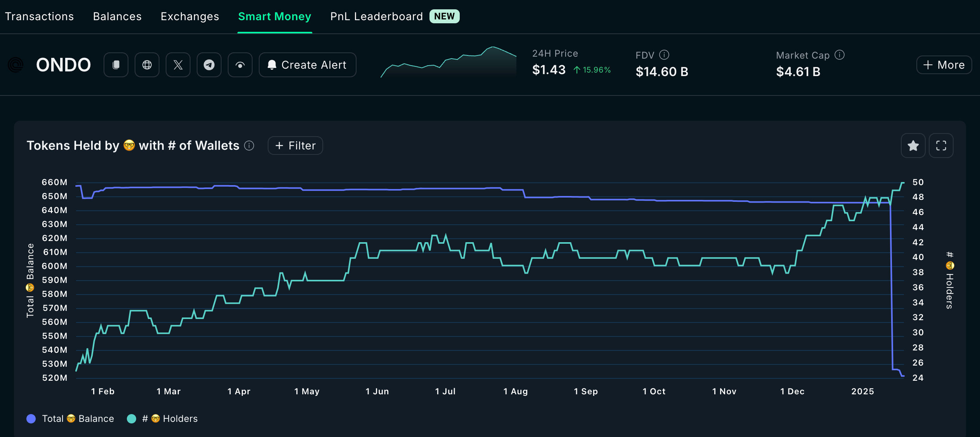Viewport: 980px width, 437px height.
Task: Click the 15.96% price change
Action: [x=592, y=70]
